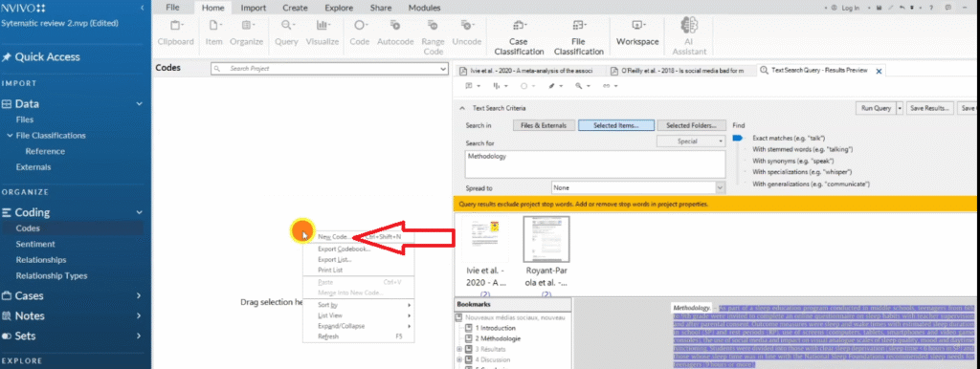Expand the Notes section chevron

(140, 315)
